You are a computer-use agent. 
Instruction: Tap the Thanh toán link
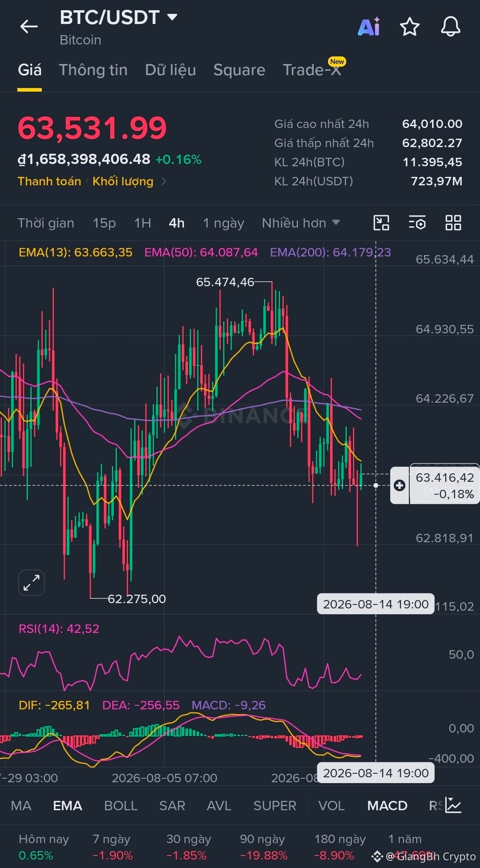point(49,181)
